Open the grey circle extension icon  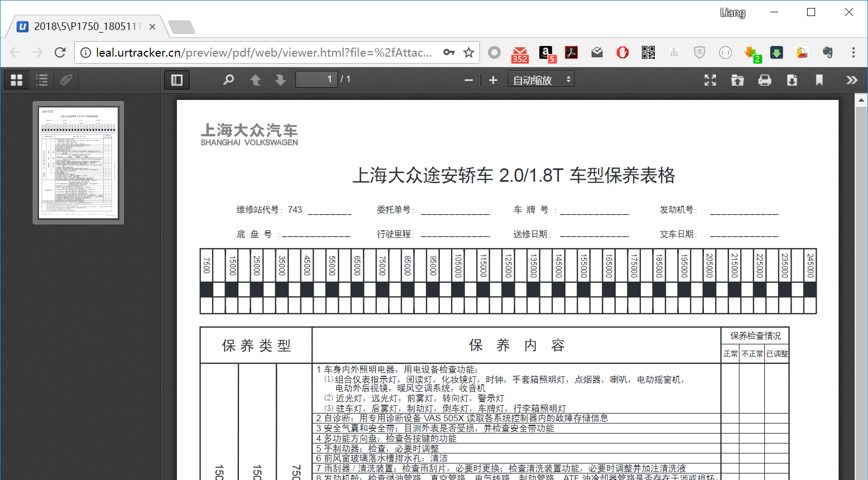point(494,52)
